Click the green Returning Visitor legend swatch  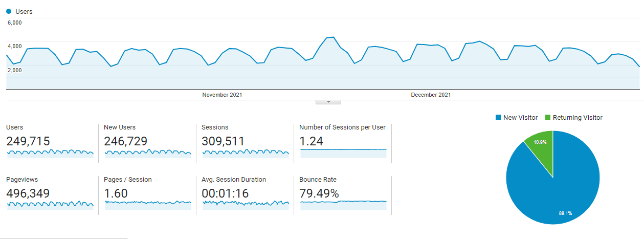coord(547,118)
